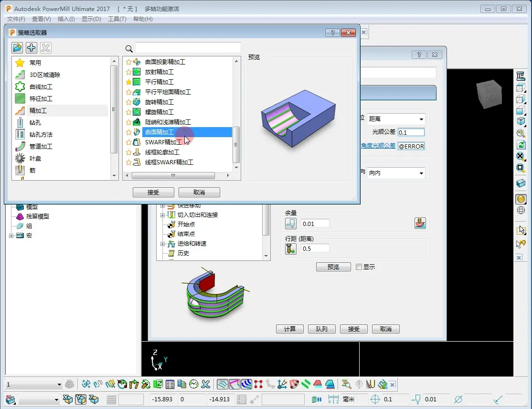
Task: Select the 3D区域清除 strategy category
Action: click(x=44, y=75)
